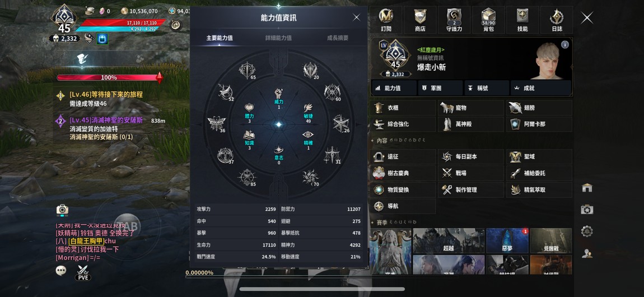Open the 技能 skills menu icon
This screenshot has height=297, width=644.
pos(522,20)
